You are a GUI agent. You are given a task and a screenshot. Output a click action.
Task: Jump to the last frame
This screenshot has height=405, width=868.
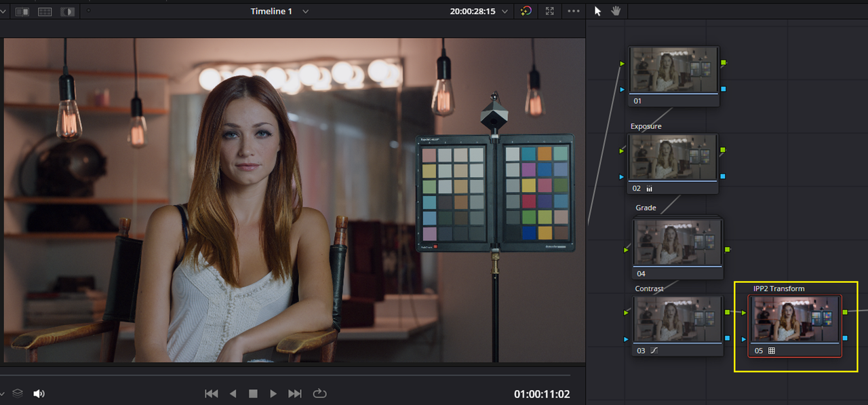tap(295, 393)
